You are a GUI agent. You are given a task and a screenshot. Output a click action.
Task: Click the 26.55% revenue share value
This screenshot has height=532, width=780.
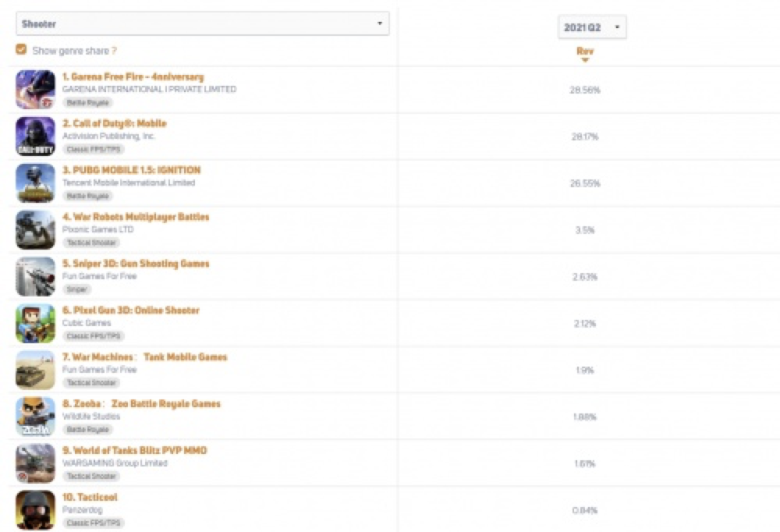coord(585,183)
